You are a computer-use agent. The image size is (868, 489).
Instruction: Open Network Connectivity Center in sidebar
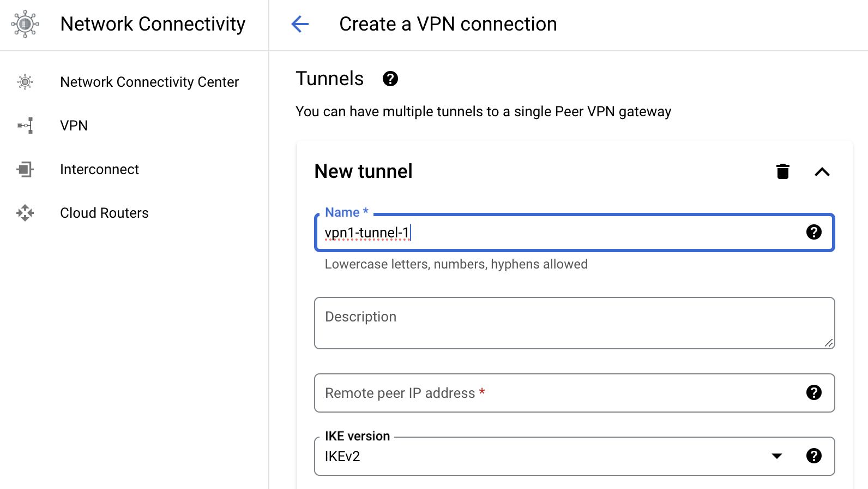[x=149, y=82]
